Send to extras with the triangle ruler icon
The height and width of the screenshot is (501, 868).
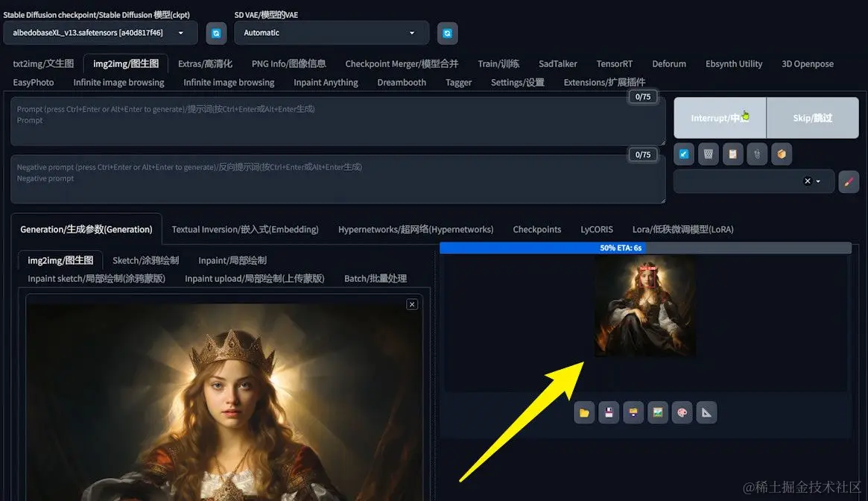706,413
